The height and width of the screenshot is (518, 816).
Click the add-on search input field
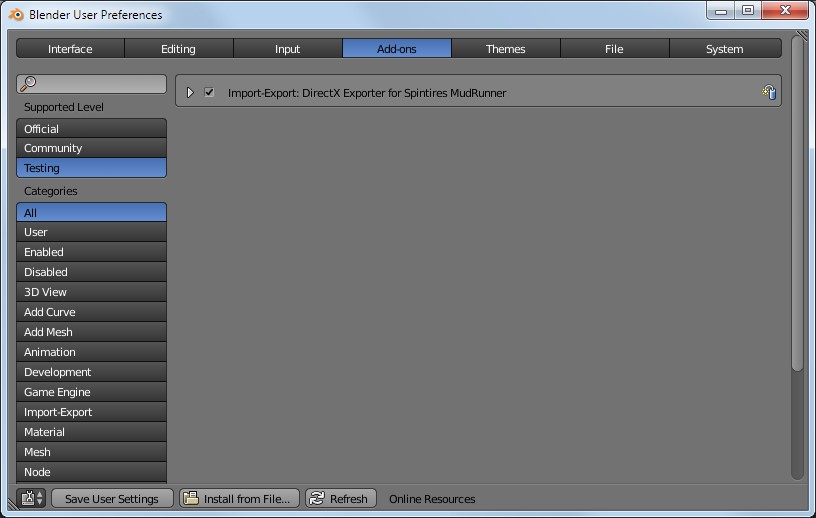click(92, 84)
